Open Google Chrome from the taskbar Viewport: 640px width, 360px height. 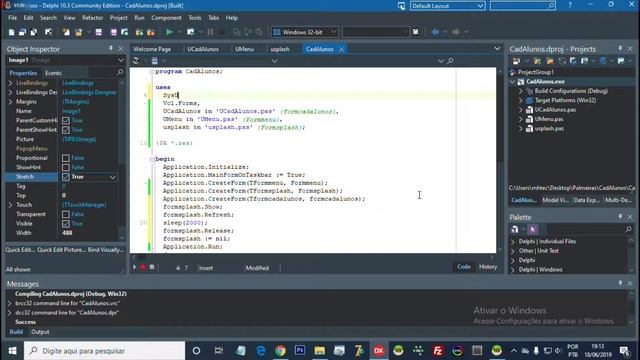(x=280, y=350)
